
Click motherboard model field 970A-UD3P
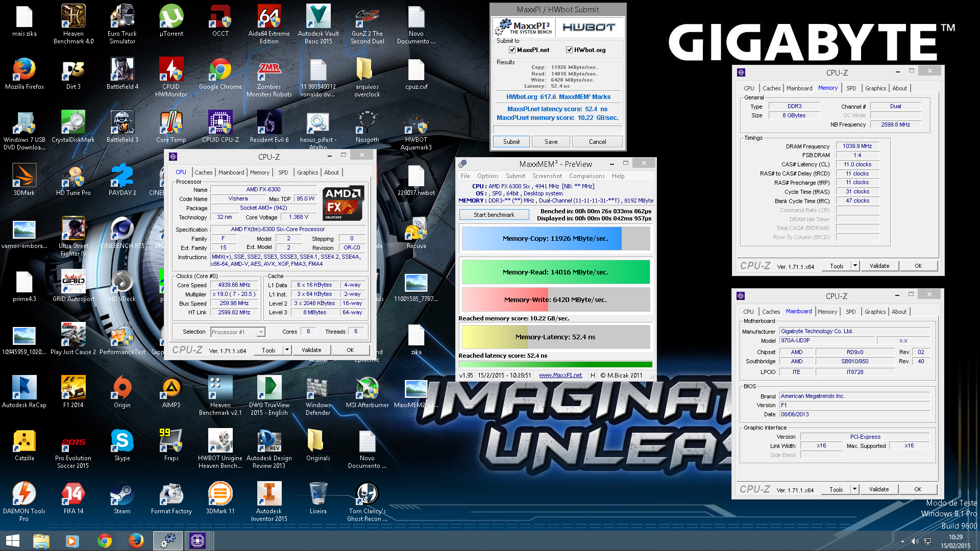tap(827, 340)
